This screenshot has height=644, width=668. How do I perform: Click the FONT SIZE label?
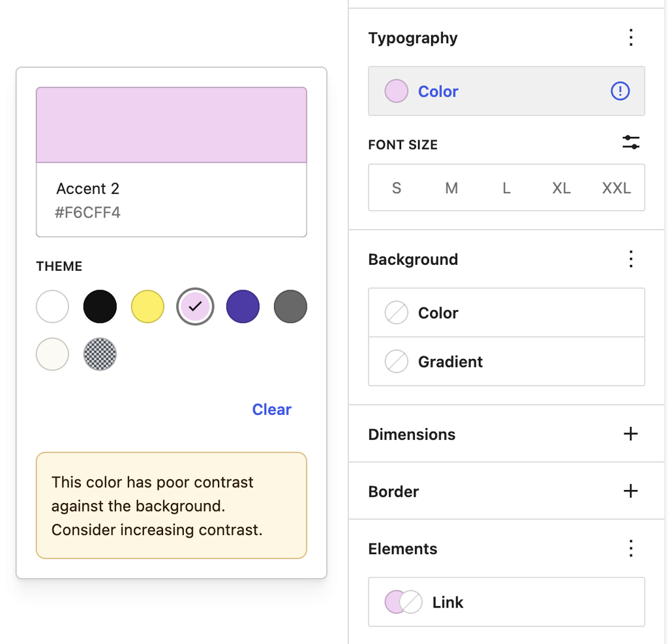pos(403,144)
